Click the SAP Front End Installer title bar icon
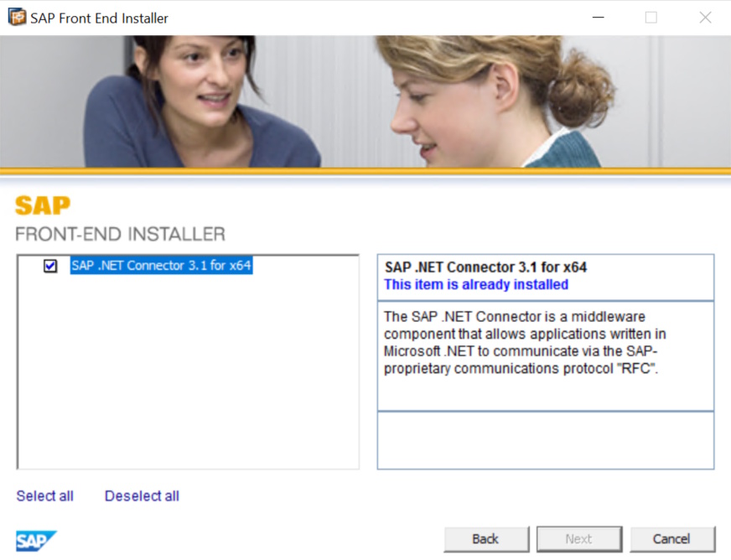The image size is (731, 560). tap(18, 18)
